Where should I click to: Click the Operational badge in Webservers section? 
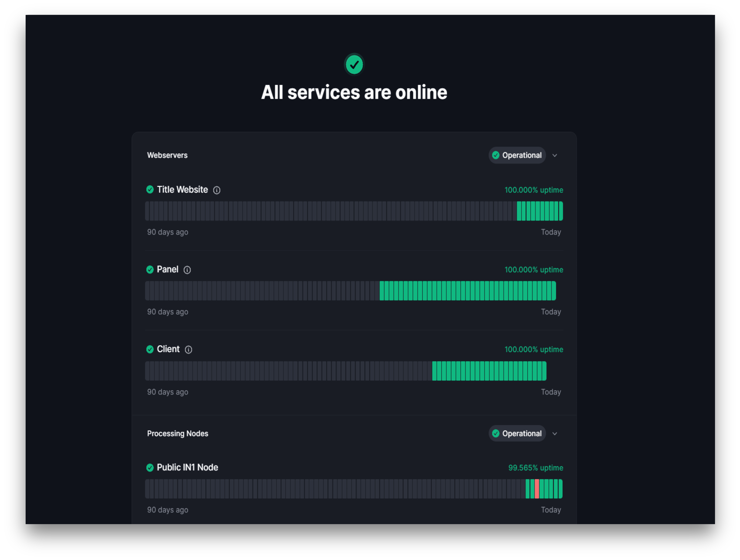click(517, 155)
